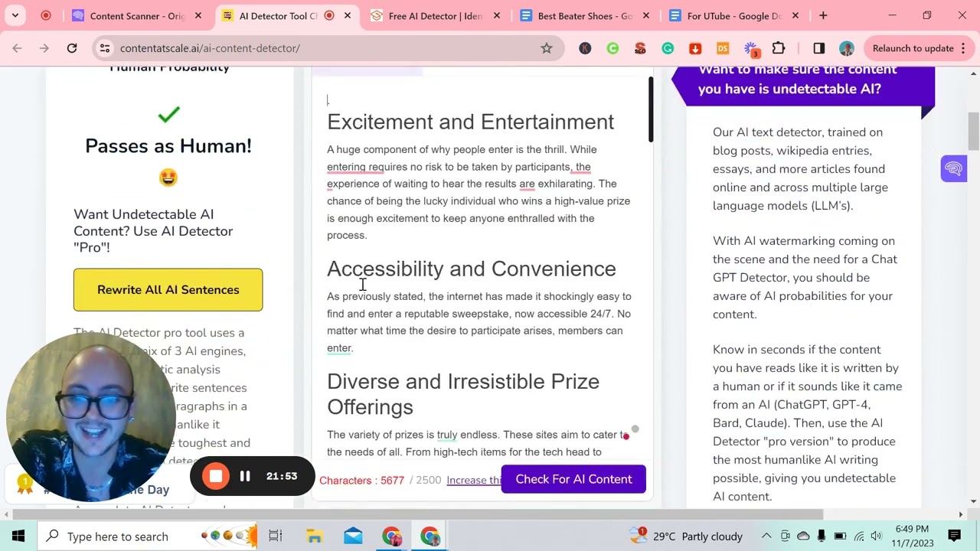Select the AI Detector Tool tab
Viewport: 980px width, 551px height.
287,15
